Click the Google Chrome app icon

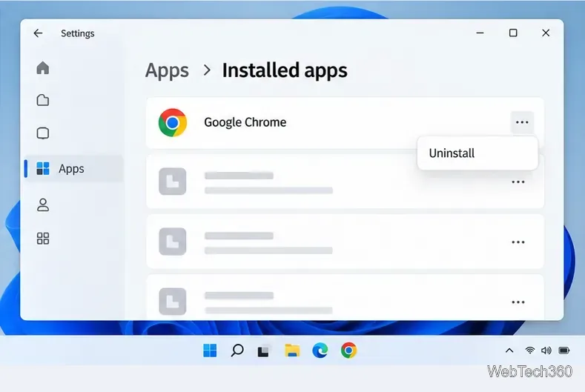pos(172,122)
